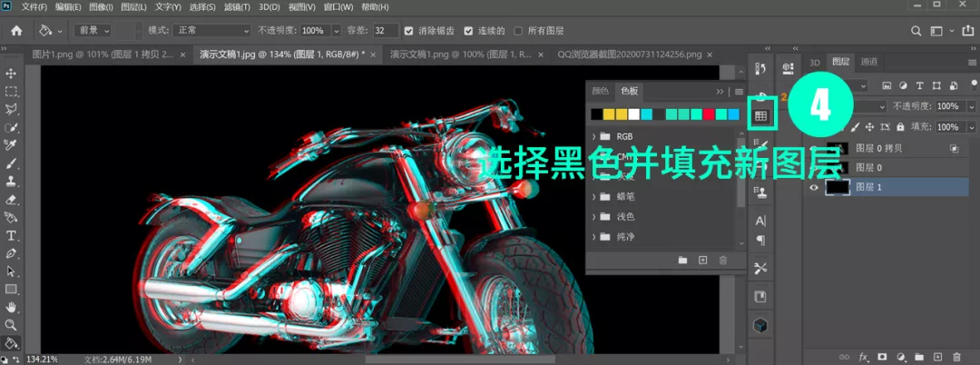980x365 pixels.
Task: Select the Brush tool
Action: (x=11, y=163)
